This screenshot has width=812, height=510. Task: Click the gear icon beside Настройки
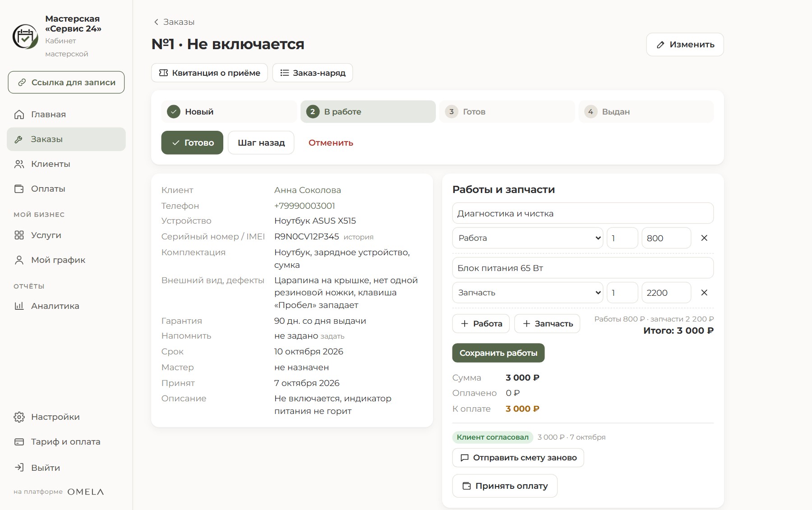(x=19, y=417)
